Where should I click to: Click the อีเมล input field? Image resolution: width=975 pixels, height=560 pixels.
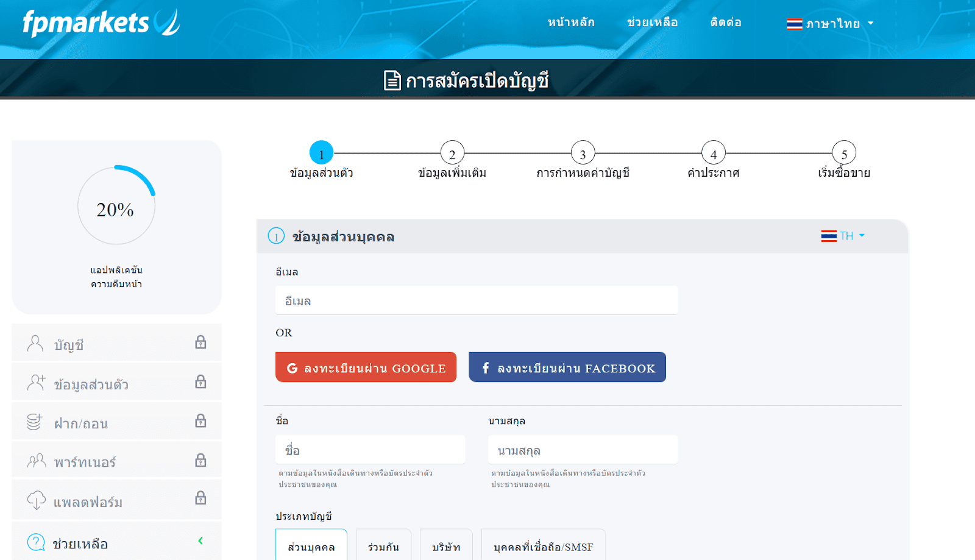476,300
